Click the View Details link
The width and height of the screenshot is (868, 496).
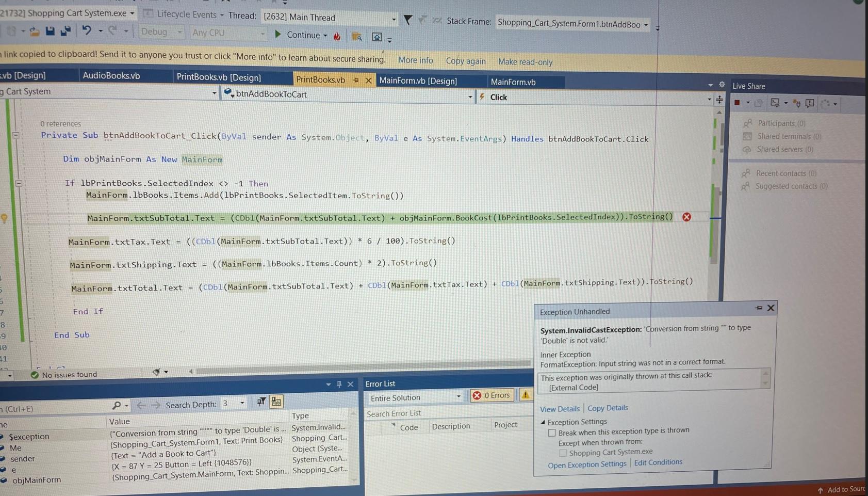pyautogui.click(x=560, y=409)
